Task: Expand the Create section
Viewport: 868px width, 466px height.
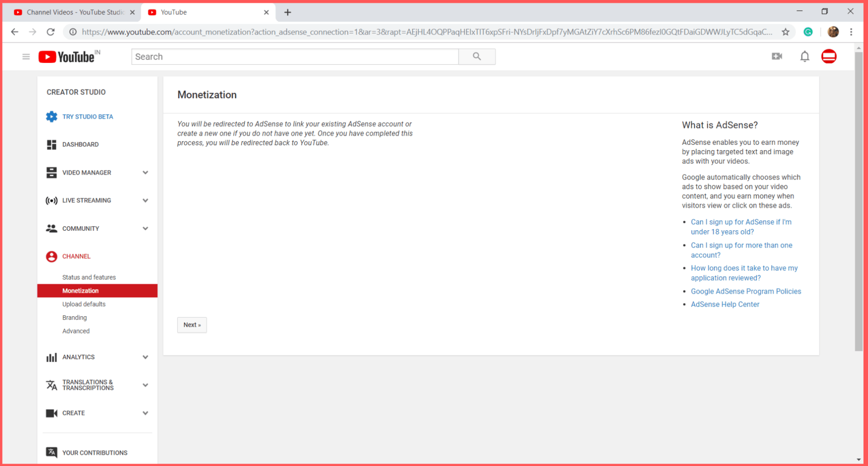Action: [x=146, y=413]
